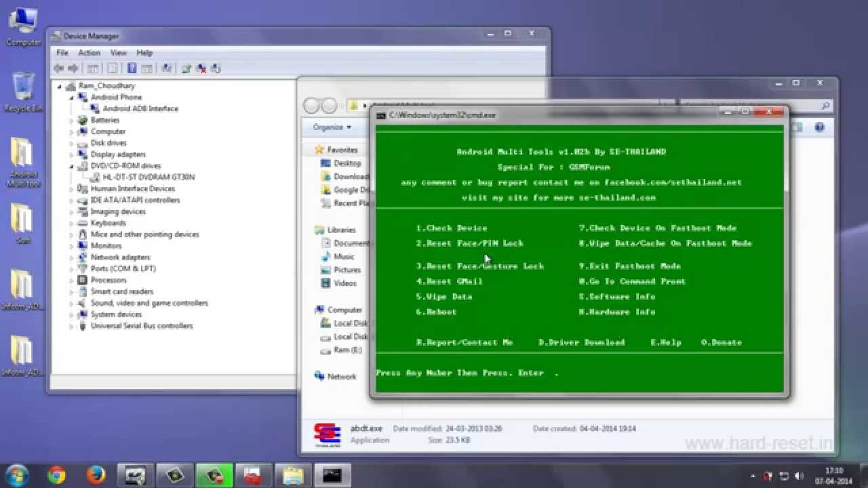Open Action menu in Device Manager

click(89, 53)
